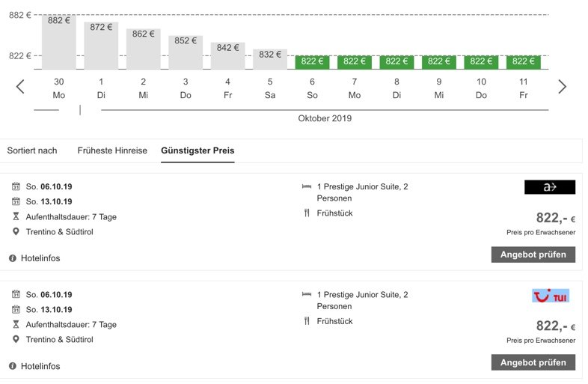Click location pin icon in first offer
This screenshot has width=588, height=384.
[16, 231]
